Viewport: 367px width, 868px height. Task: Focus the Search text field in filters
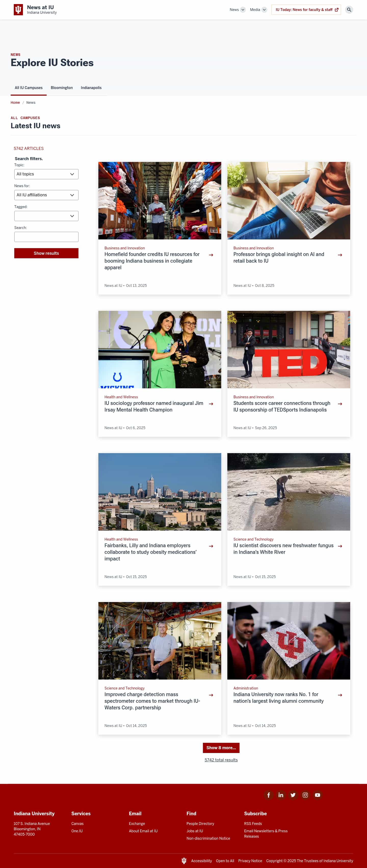click(46, 237)
